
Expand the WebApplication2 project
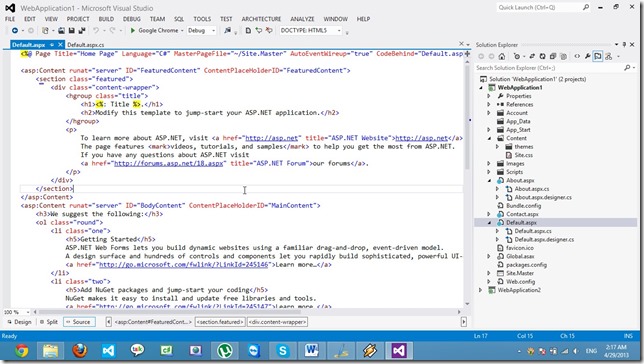click(x=481, y=290)
